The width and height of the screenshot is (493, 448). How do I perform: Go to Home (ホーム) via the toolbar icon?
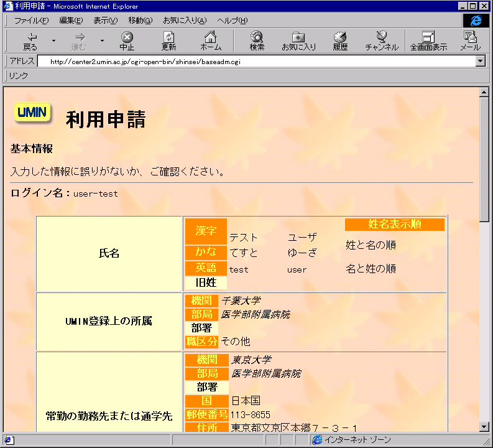click(211, 41)
